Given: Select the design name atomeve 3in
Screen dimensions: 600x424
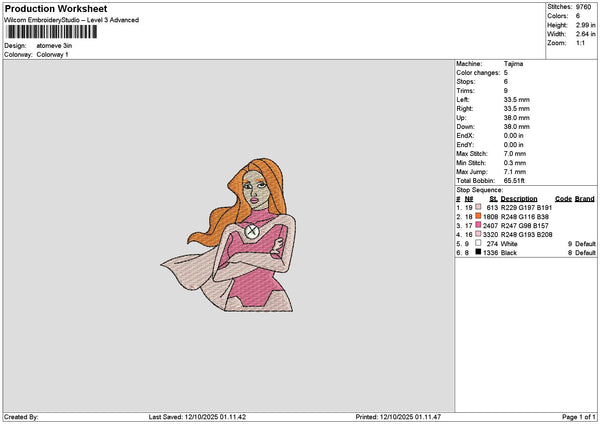Looking at the screenshot, I should coord(54,46).
